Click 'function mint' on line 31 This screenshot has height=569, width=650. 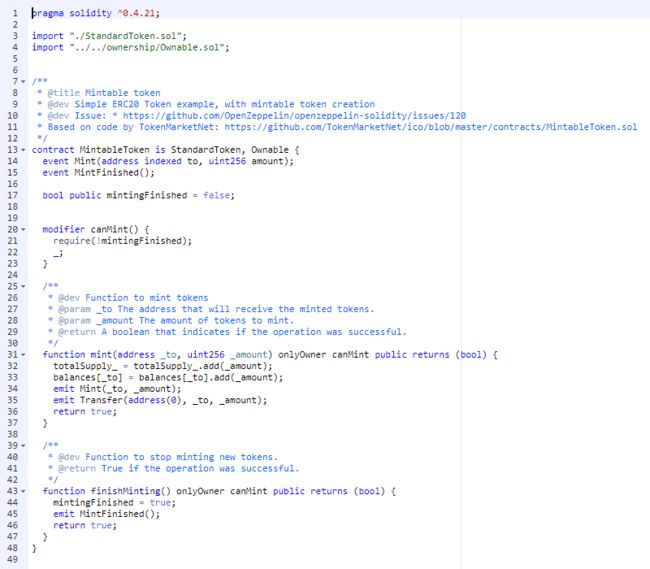pyautogui.click(x=77, y=355)
